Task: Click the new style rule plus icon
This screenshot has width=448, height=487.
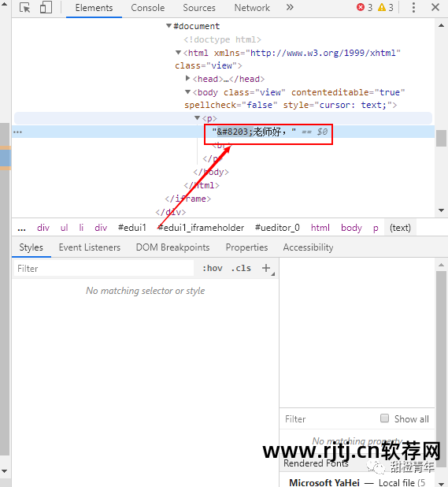Action: click(x=266, y=268)
